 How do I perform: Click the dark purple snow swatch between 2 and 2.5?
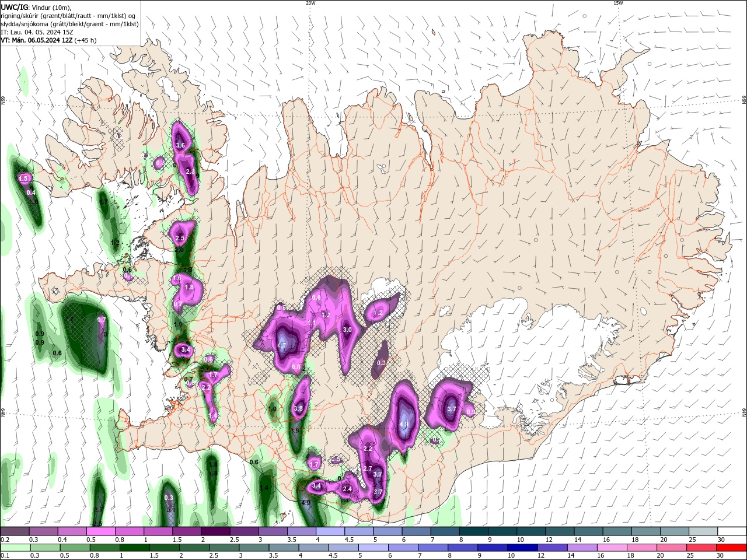(216, 531)
